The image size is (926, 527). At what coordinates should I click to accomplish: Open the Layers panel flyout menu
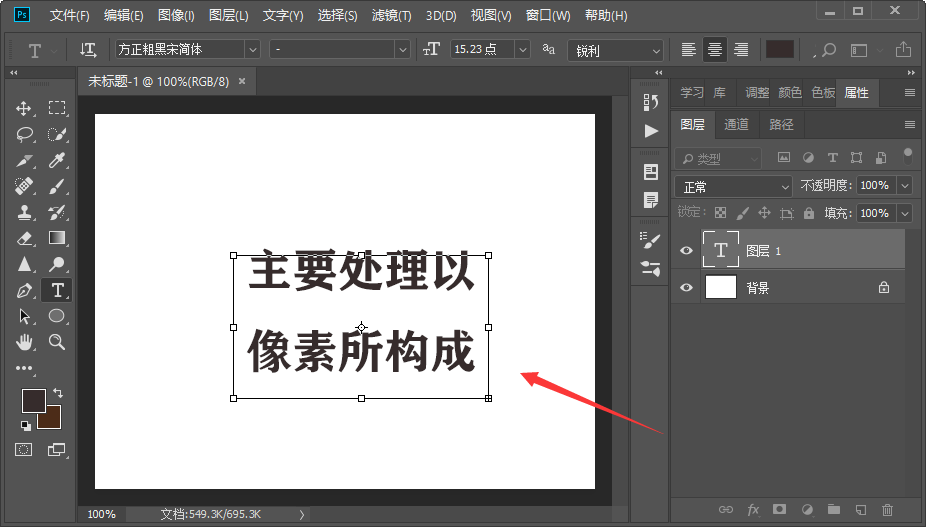coord(909,125)
